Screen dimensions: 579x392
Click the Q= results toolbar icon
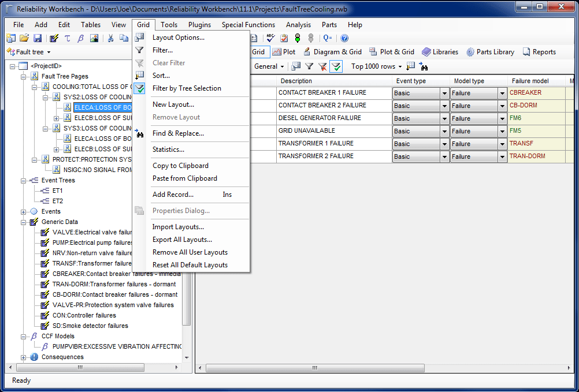tap(328, 38)
